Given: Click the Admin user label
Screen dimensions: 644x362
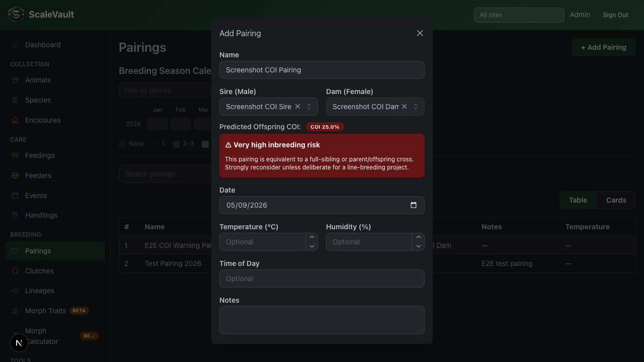Looking at the screenshot, I should [580, 15].
